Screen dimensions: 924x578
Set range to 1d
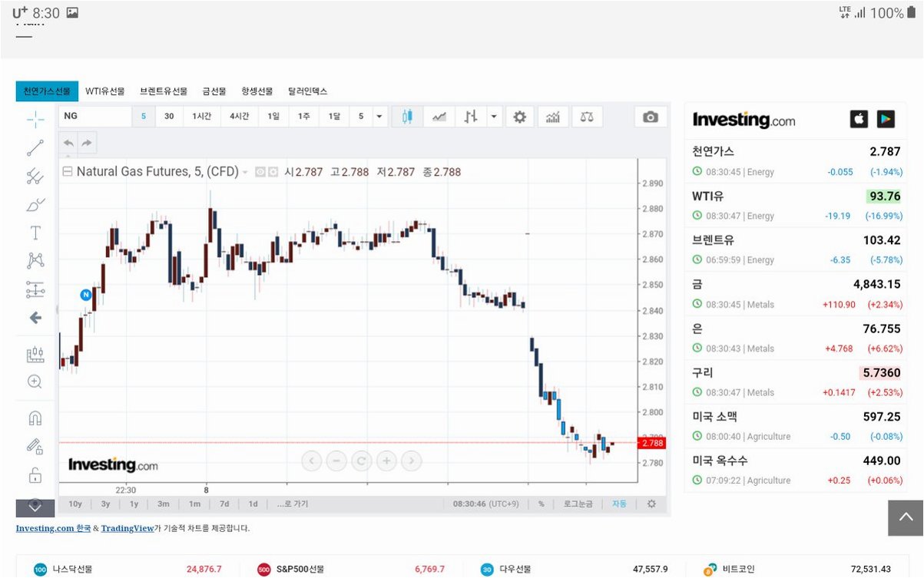(x=253, y=504)
